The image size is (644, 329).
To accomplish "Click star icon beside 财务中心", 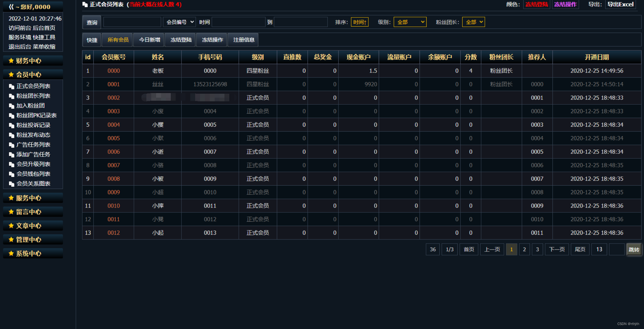I will [11, 60].
